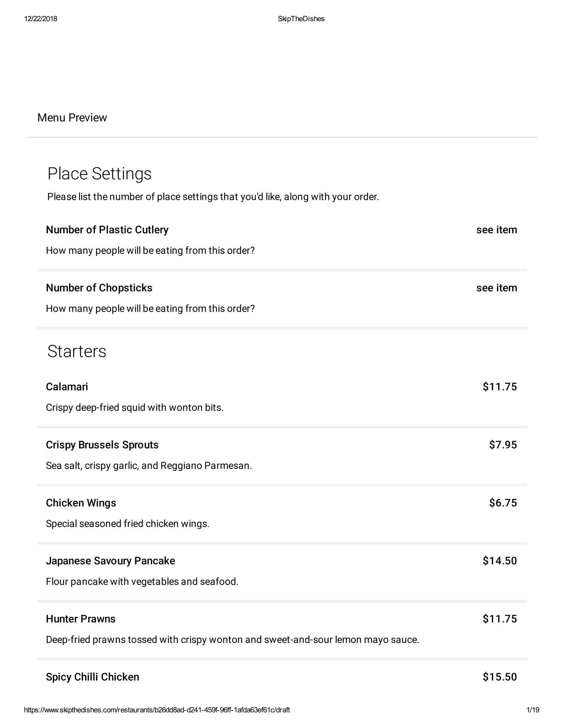Open the Number of Plastic Cutlery item
Viewport: 563px width, 728px height.
coord(107,230)
